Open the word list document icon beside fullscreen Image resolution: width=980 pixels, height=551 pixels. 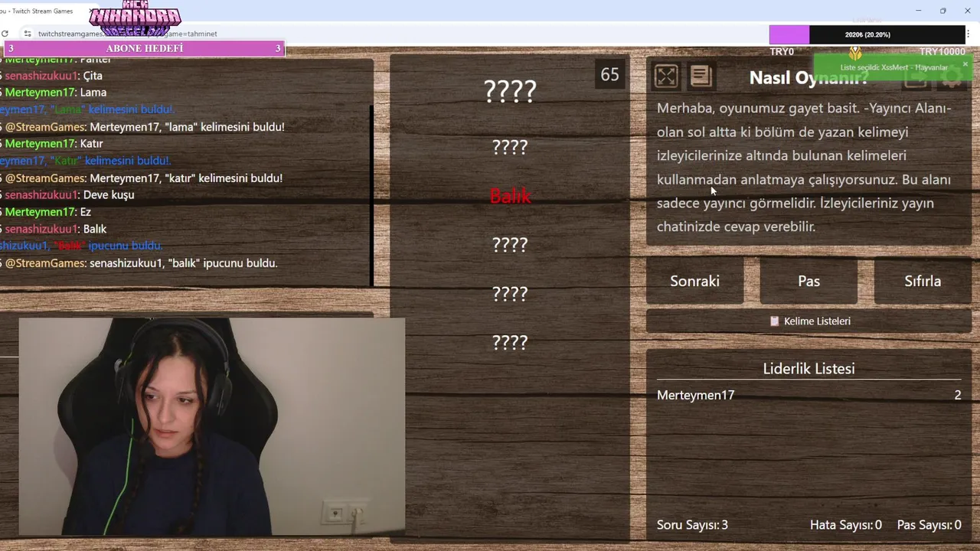point(701,76)
